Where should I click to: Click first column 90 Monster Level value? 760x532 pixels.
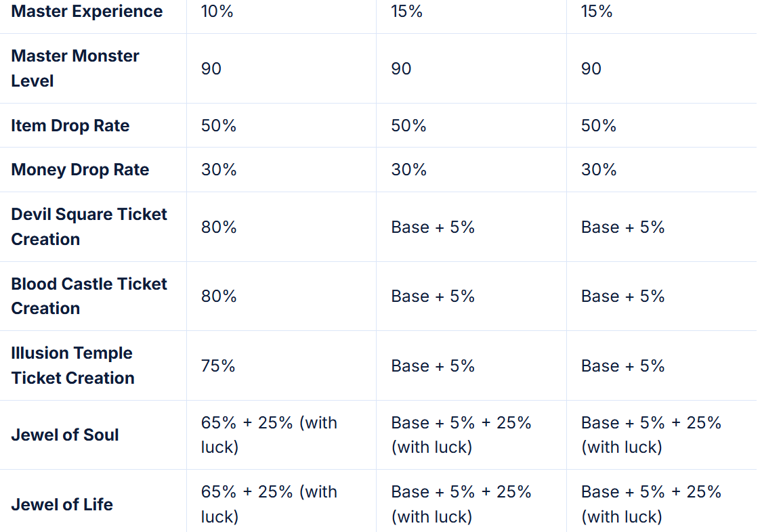point(211,68)
